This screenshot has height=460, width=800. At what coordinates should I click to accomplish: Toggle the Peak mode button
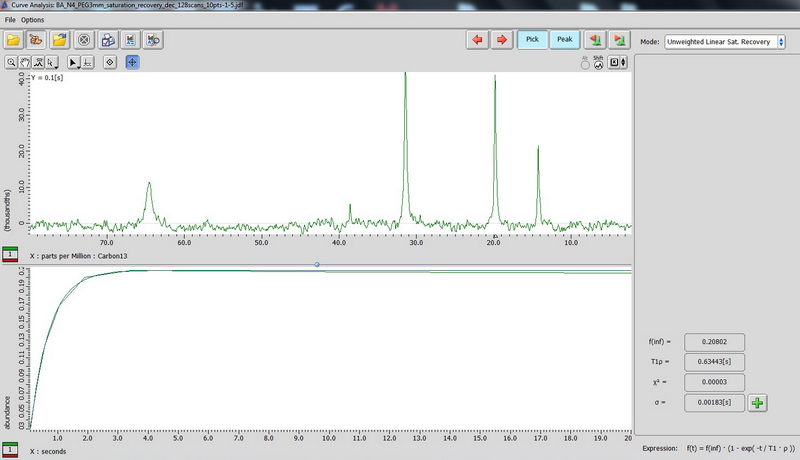pos(565,40)
